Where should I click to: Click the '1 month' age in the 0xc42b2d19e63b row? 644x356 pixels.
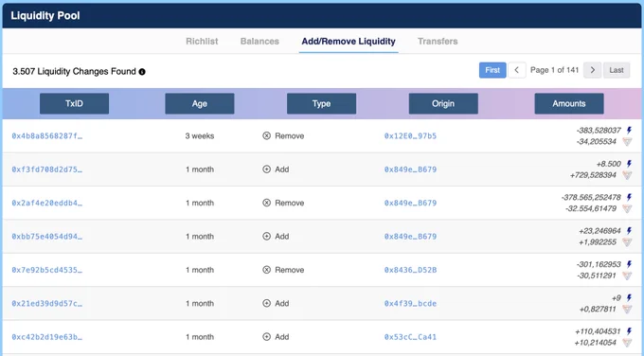200,337
